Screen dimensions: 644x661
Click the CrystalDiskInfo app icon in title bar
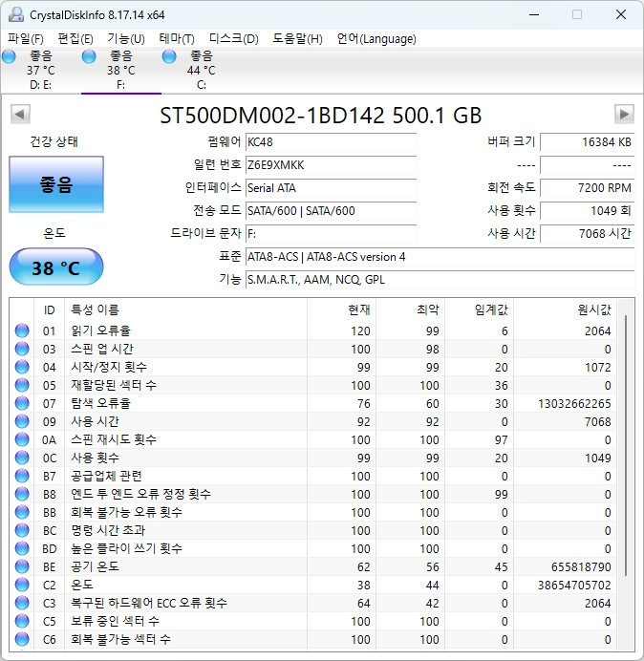(x=16, y=14)
